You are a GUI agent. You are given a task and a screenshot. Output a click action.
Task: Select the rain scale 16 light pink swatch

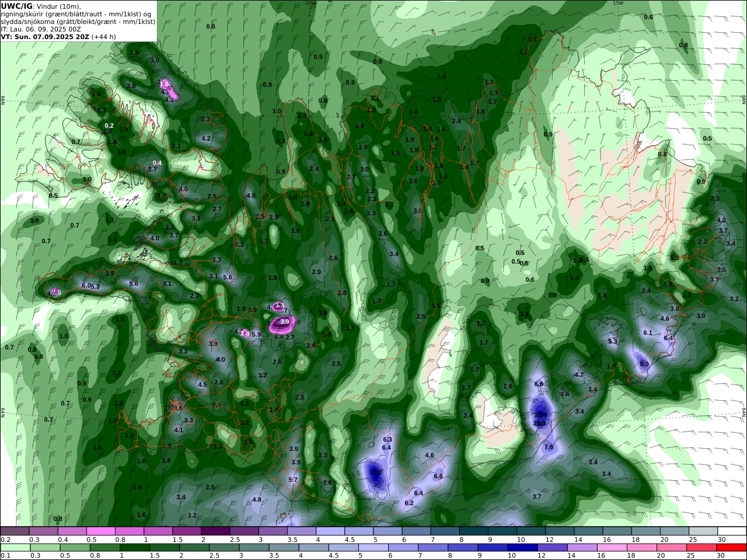coord(612,548)
